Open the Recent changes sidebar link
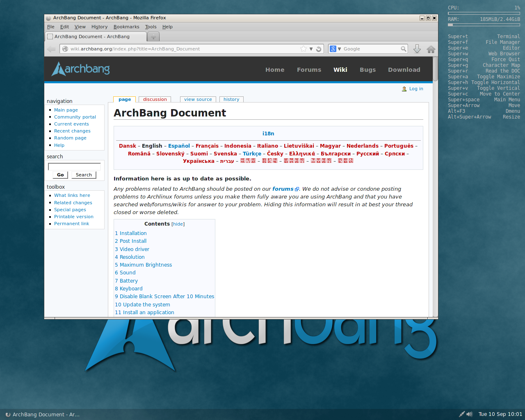The image size is (525, 420). tap(72, 131)
